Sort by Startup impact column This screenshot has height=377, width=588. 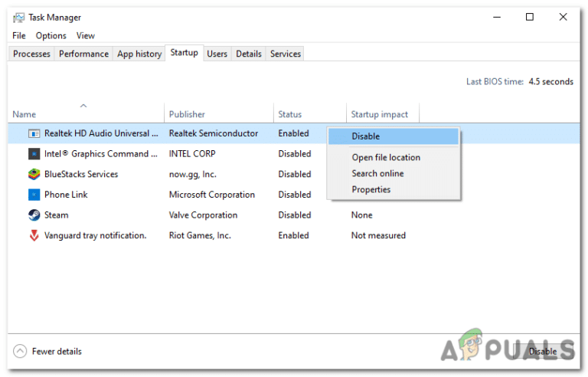coord(379,114)
